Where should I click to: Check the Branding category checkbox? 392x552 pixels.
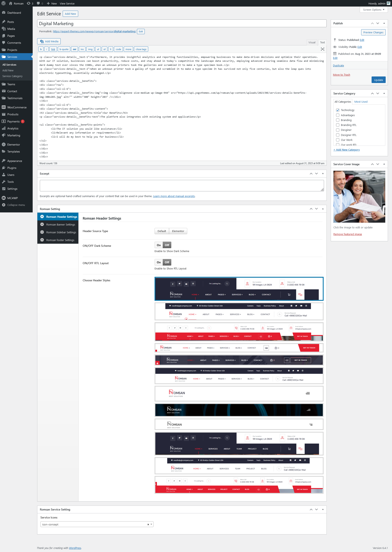338,120
